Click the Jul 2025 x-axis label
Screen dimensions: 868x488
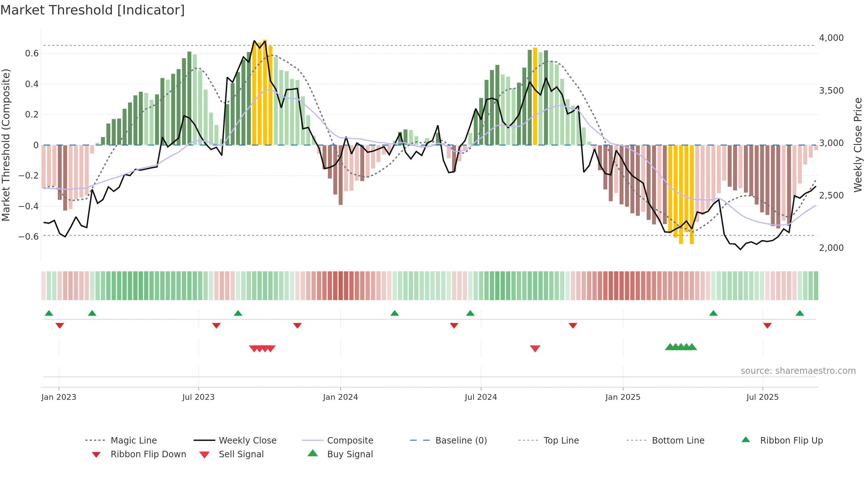click(762, 397)
